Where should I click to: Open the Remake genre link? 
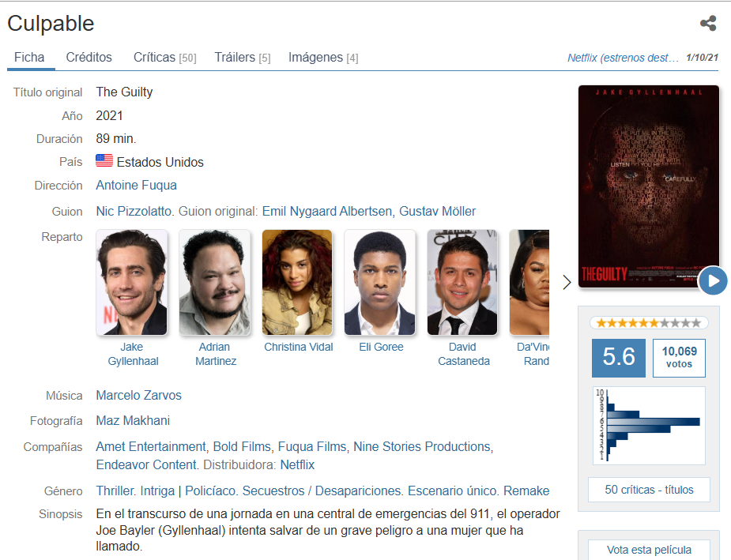pos(526,491)
